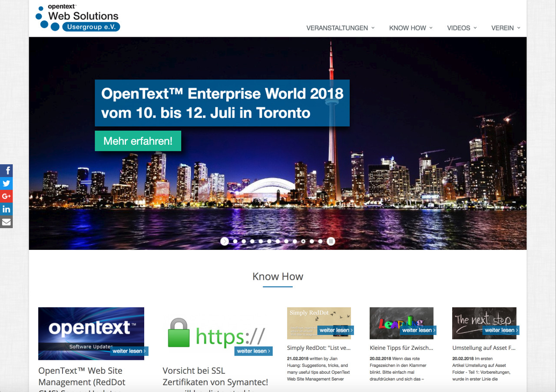This screenshot has width=556, height=392.
Task: Click weiter lesen on the https image
Action: [254, 351]
